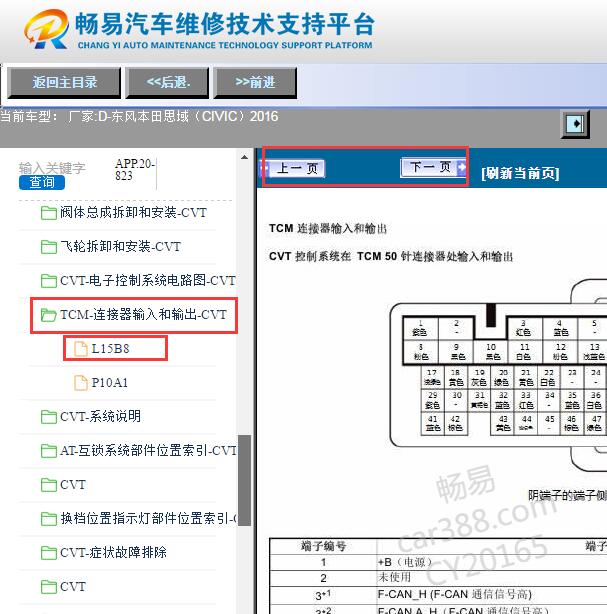Click the platform logo icon
This screenshot has height=614, width=607.
pos(46,29)
